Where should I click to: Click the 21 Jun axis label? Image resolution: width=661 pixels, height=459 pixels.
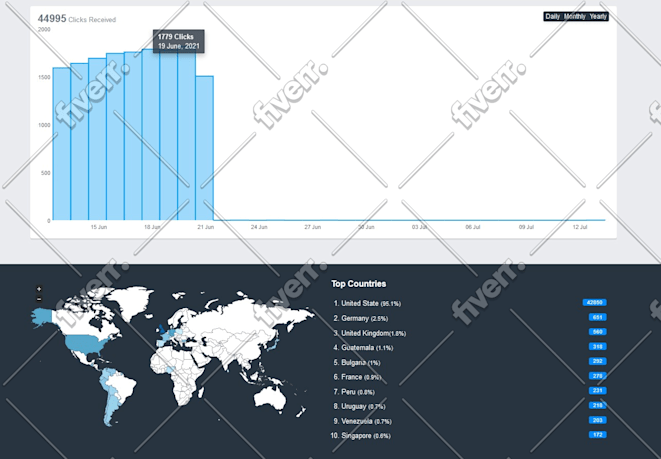[206, 227]
